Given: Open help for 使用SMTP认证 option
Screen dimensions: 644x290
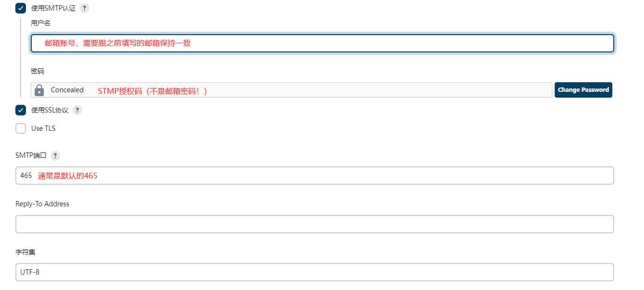Looking at the screenshot, I should [x=85, y=8].
